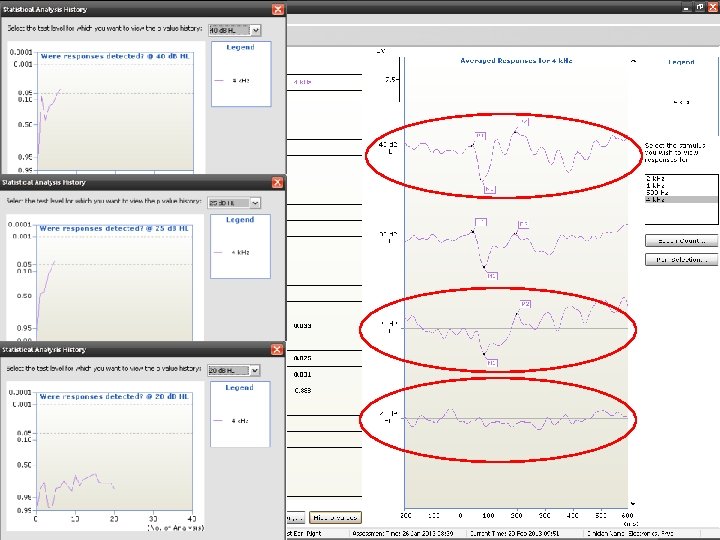Click the 'Were responses detected? @ 20 dB HL' title
The height and width of the screenshot is (540, 720).
point(114,396)
